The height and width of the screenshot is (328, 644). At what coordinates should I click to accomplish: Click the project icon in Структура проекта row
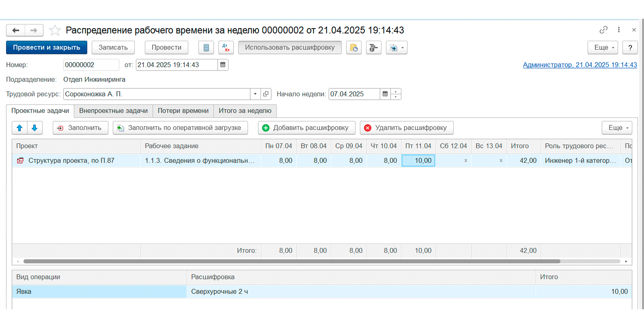point(20,161)
